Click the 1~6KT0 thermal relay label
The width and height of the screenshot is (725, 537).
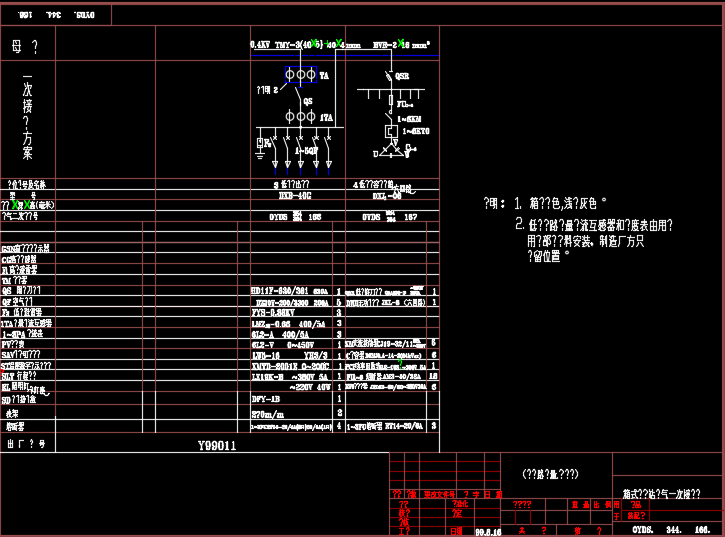(x=416, y=131)
